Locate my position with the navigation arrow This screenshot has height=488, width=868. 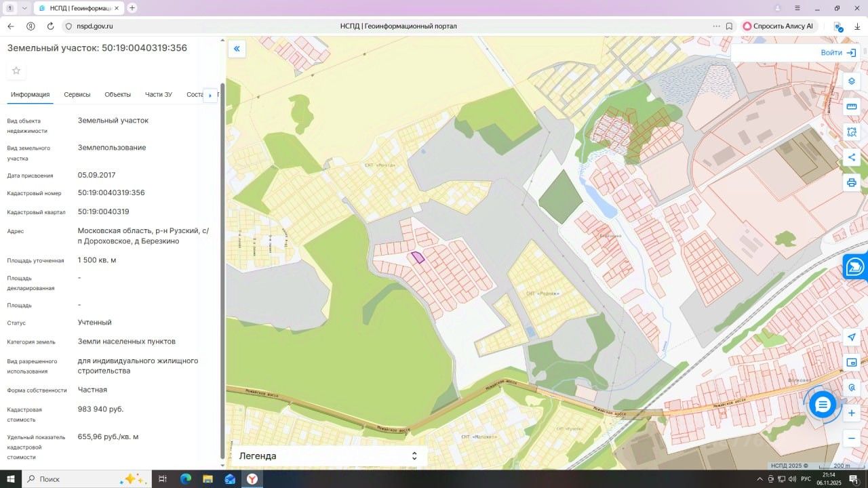pos(852,338)
